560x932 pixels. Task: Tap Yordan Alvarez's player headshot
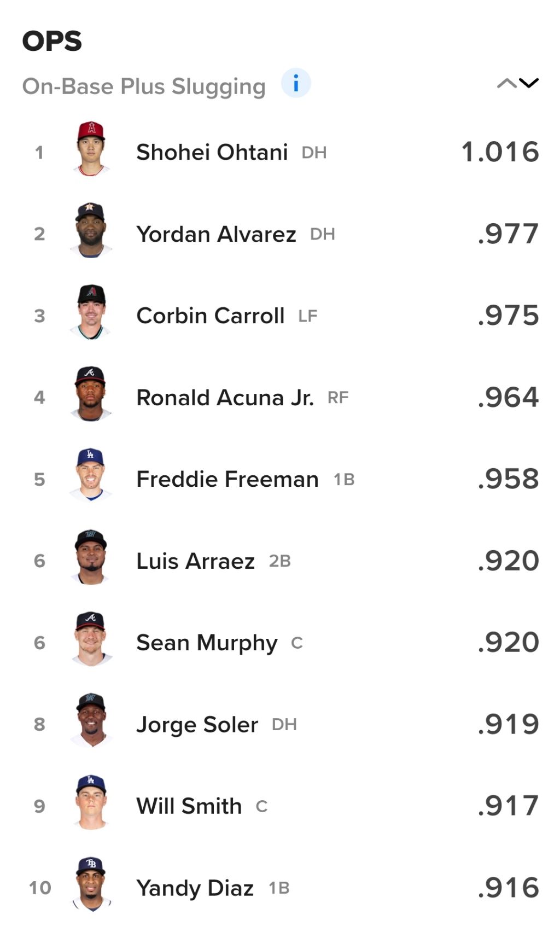tap(91, 230)
